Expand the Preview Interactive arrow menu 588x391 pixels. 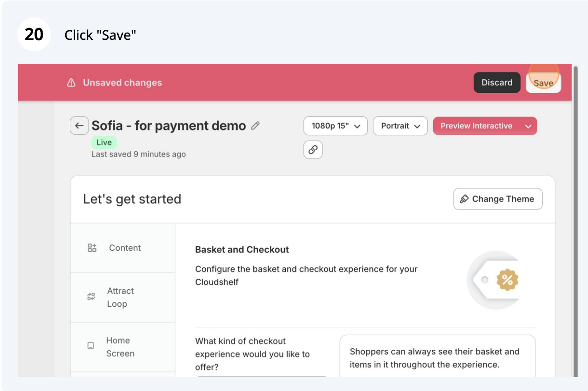[528, 126]
